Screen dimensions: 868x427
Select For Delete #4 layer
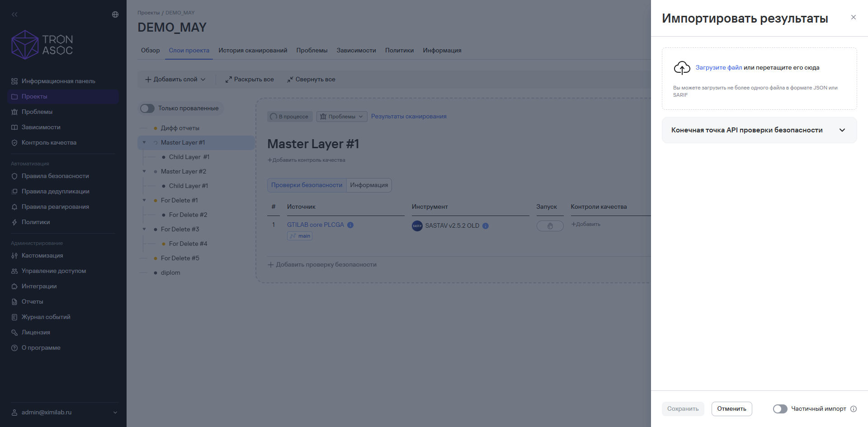[188, 244]
